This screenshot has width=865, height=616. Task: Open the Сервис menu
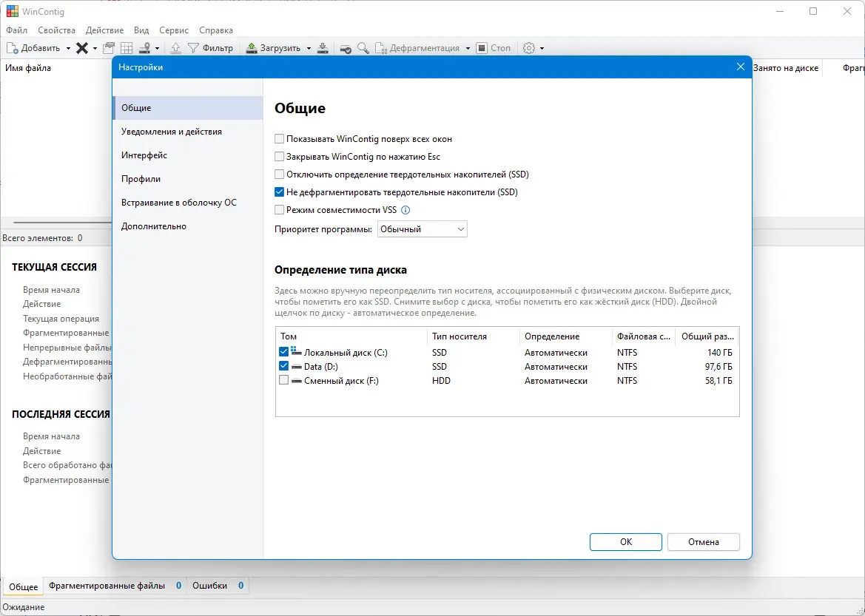174,30
